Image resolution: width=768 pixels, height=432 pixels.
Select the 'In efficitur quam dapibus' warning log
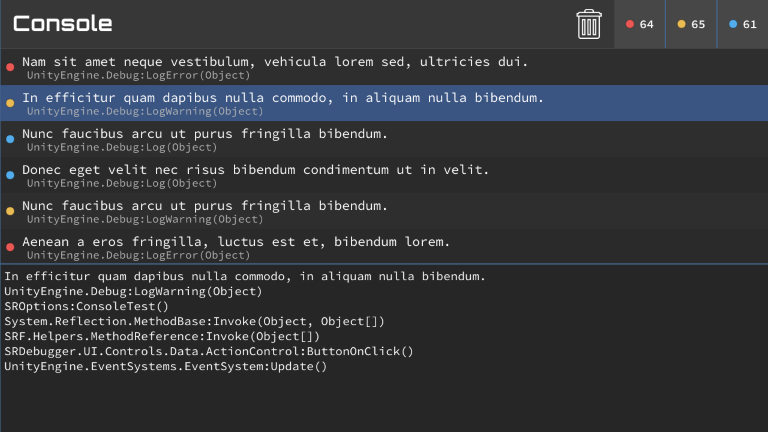click(x=384, y=103)
